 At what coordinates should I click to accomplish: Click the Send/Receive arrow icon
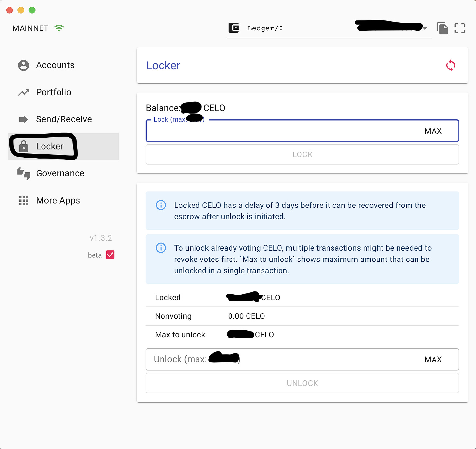click(24, 119)
